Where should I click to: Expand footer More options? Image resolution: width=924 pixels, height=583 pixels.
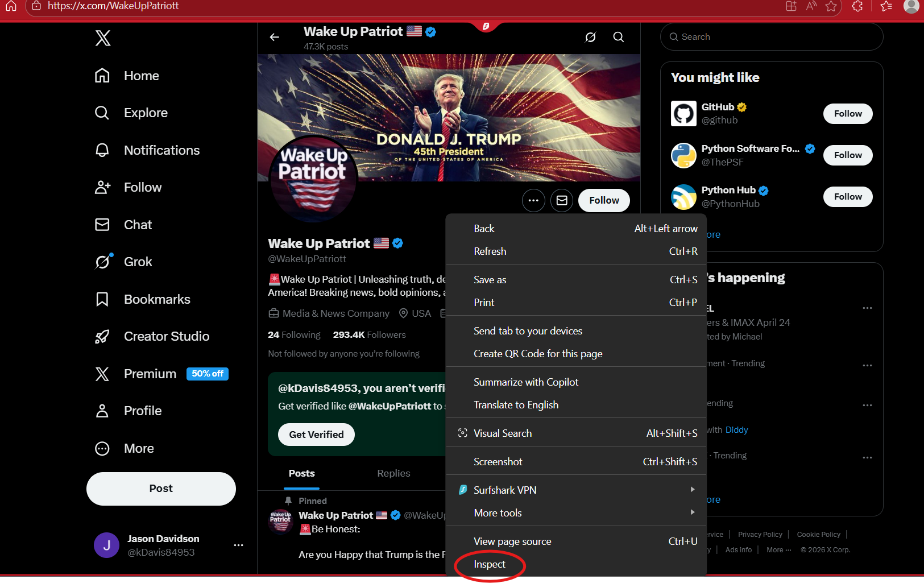coord(778,550)
